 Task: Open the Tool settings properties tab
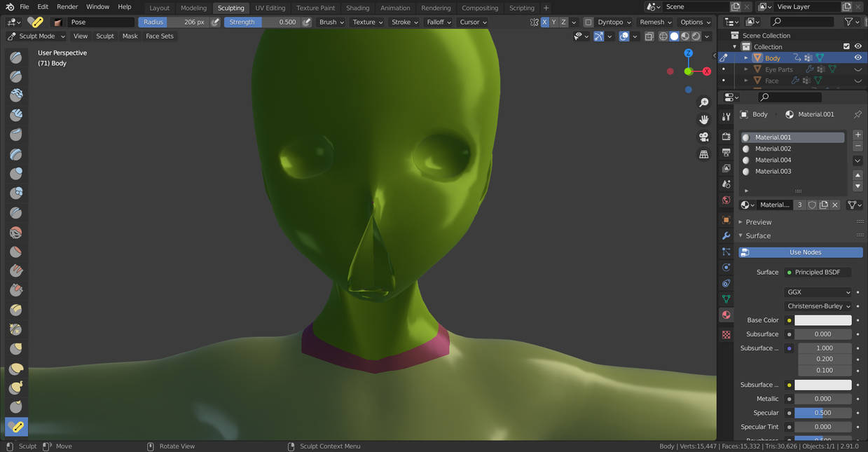[x=726, y=116]
